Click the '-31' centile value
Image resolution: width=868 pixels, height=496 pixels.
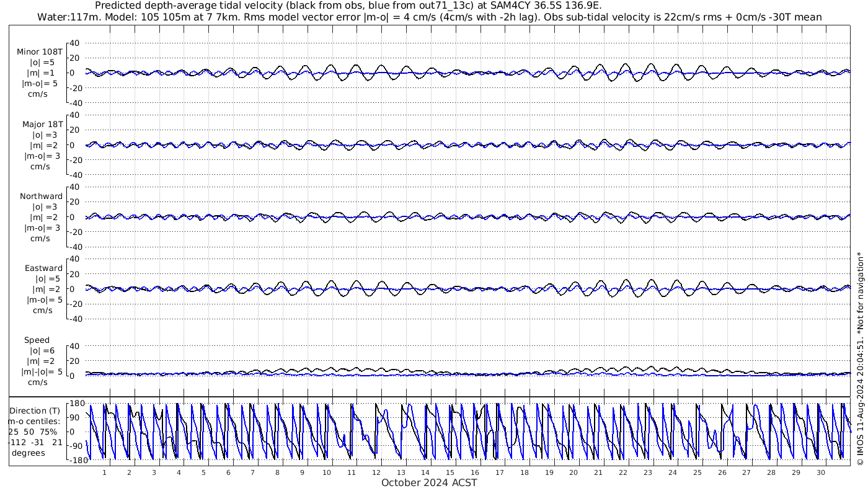(x=37, y=442)
